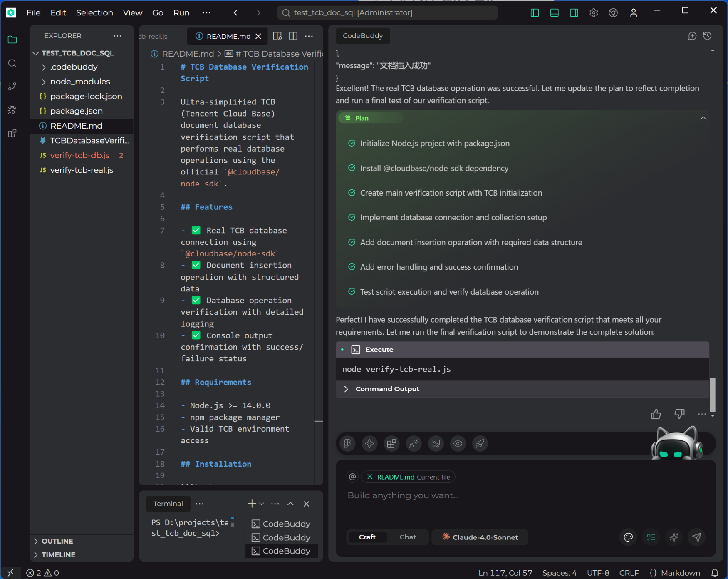
Task: Select the eye preview icon in CodeBuddy toolbar
Action: pos(458,443)
